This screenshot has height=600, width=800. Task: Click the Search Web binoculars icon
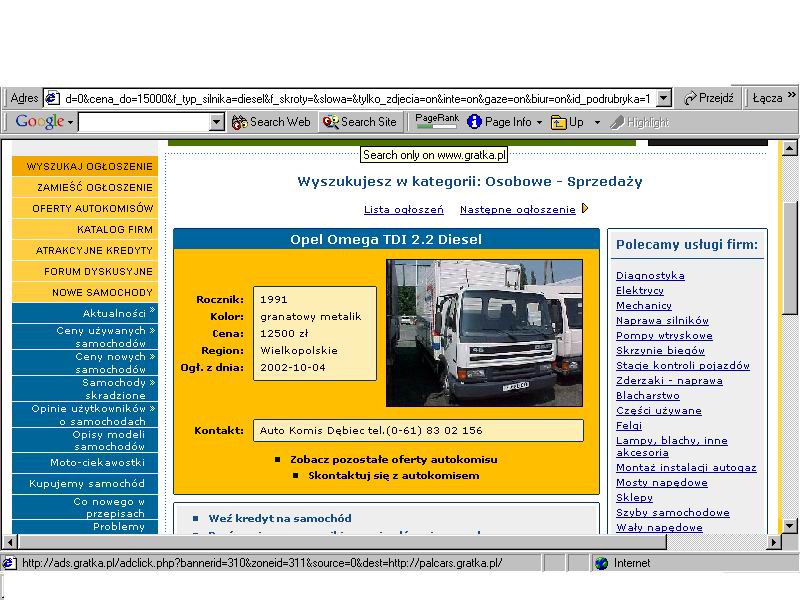coord(239,122)
